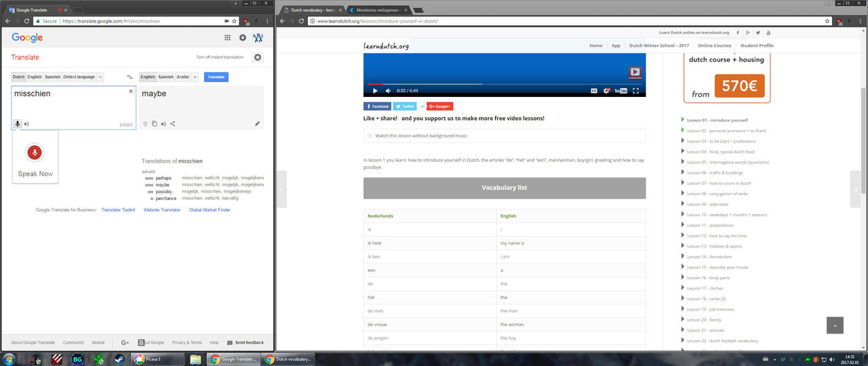Open Lesson 14 - Amsterdam link

coord(709,257)
